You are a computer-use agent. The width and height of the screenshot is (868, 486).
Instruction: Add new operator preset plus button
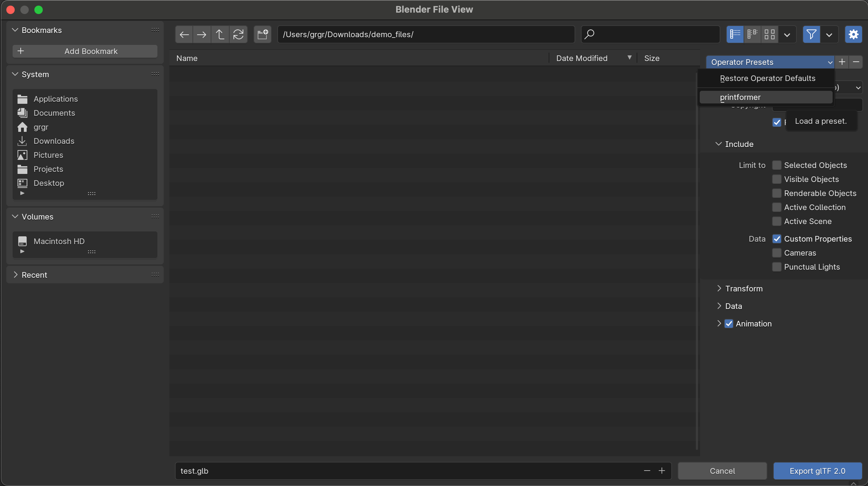point(842,62)
